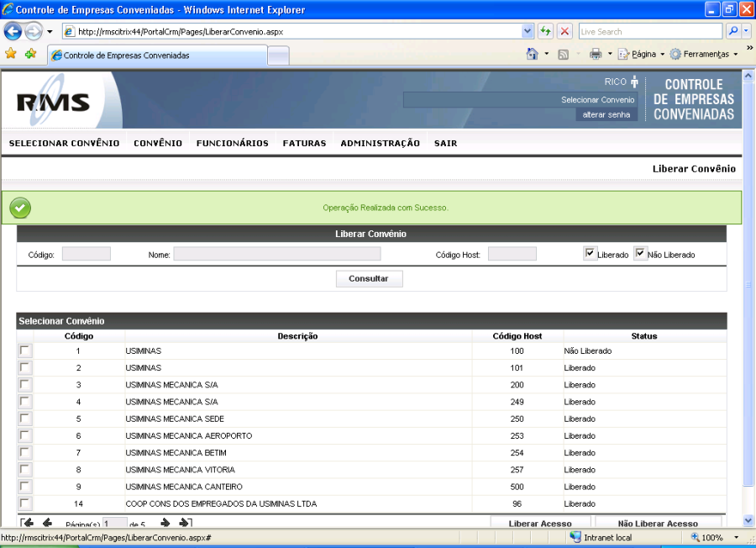This screenshot has height=548, width=756.
Task: Open a new blank browser tab
Action: click(278, 55)
